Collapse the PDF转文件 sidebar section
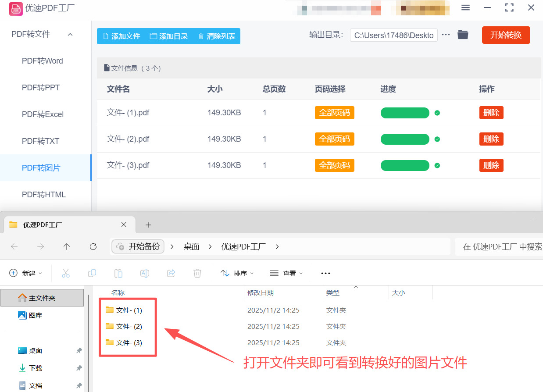This screenshot has width=543, height=392. (70, 34)
